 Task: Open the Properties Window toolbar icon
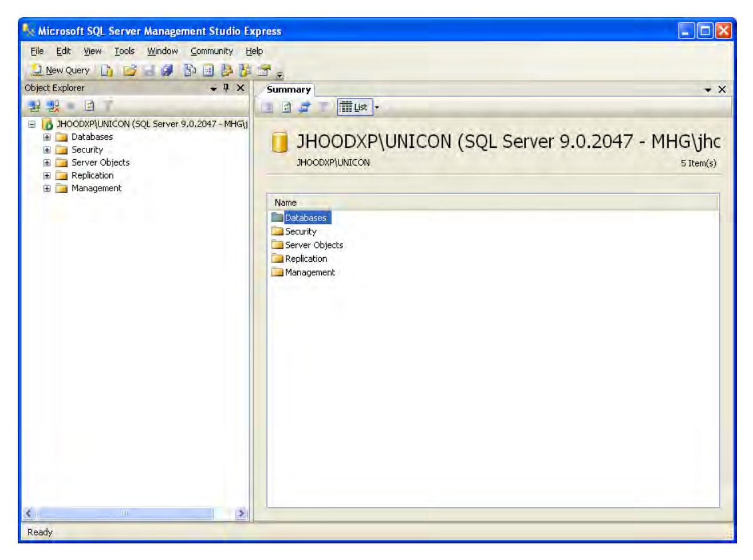point(264,70)
